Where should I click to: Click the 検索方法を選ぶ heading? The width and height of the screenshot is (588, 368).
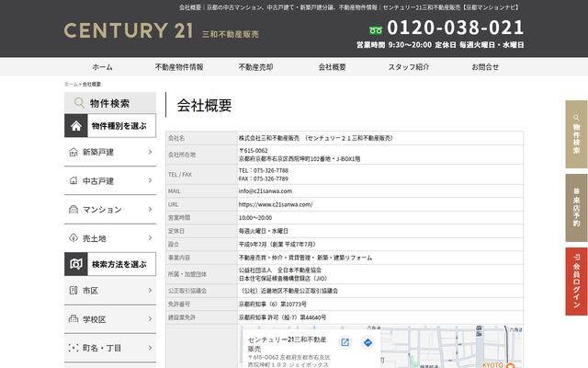click(119, 264)
